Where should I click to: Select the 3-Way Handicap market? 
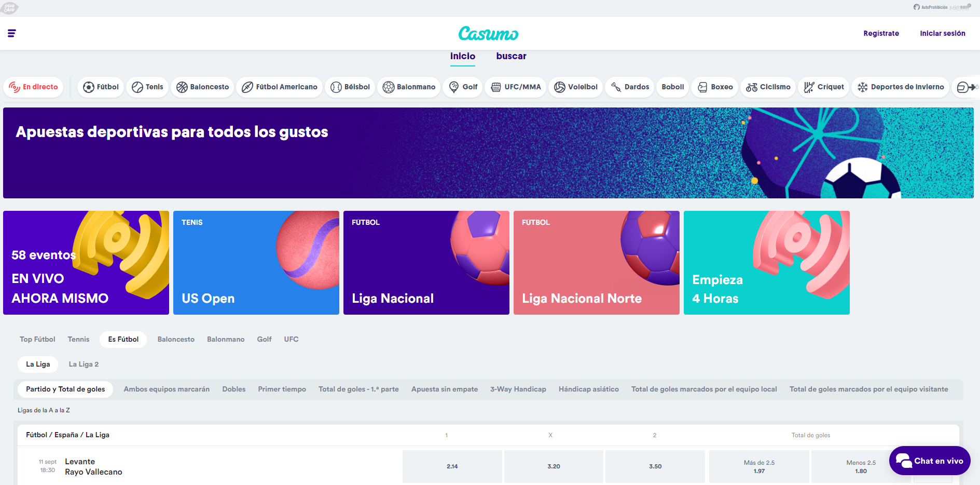pyautogui.click(x=518, y=389)
